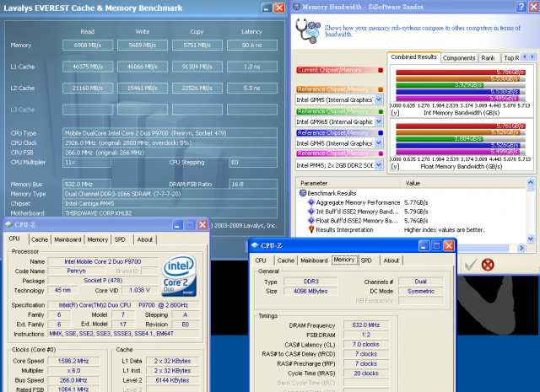540x392 pixels.
Task: Open the blue reference Intel GM45 dropdown
Action: click(379, 143)
